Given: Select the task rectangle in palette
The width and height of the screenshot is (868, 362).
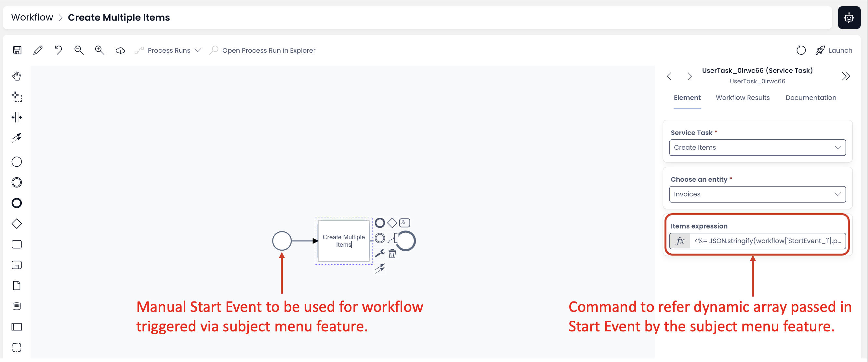Looking at the screenshot, I should pos(17,244).
